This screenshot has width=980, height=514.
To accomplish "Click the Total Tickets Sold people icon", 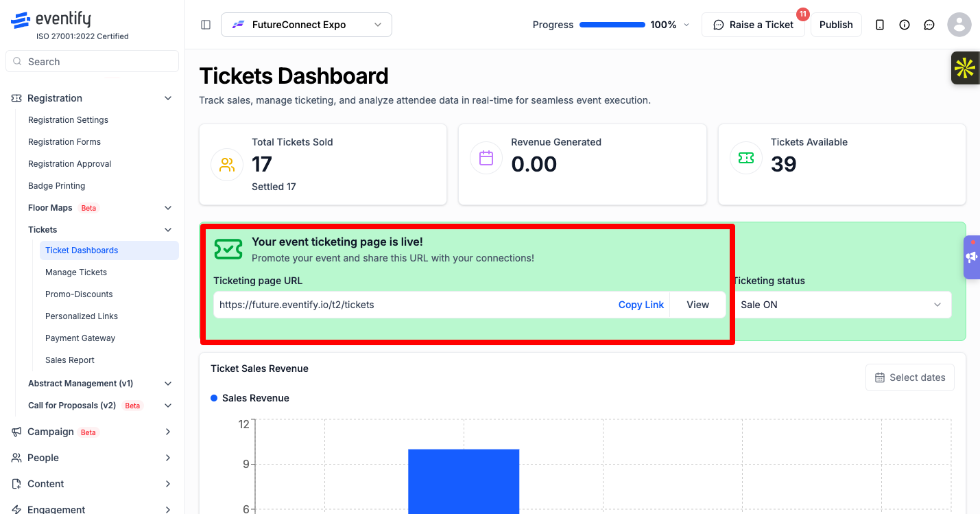I will point(227,165).
